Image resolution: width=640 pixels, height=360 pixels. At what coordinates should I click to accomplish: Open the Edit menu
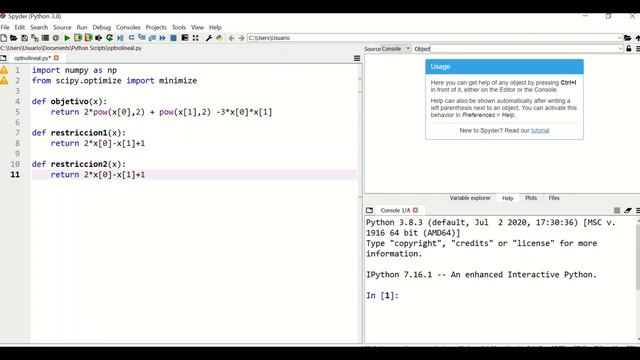(x=20, y=27)
